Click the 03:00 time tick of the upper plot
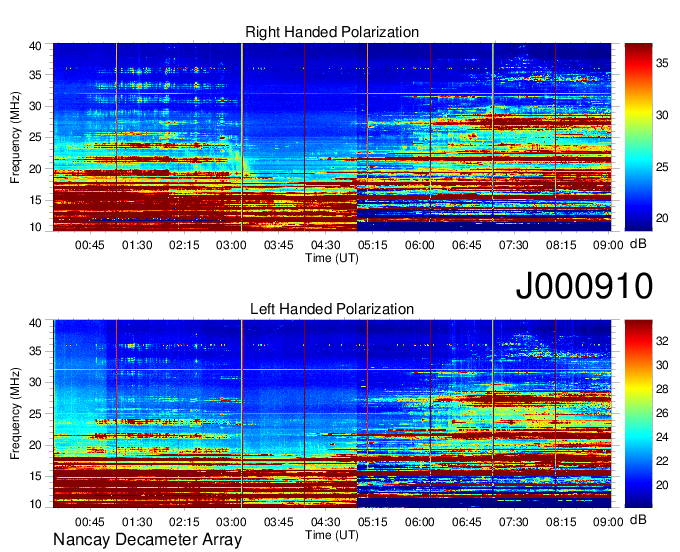This screenshot has height=552, width=680. pyautogui.click(x=231, y=245)
